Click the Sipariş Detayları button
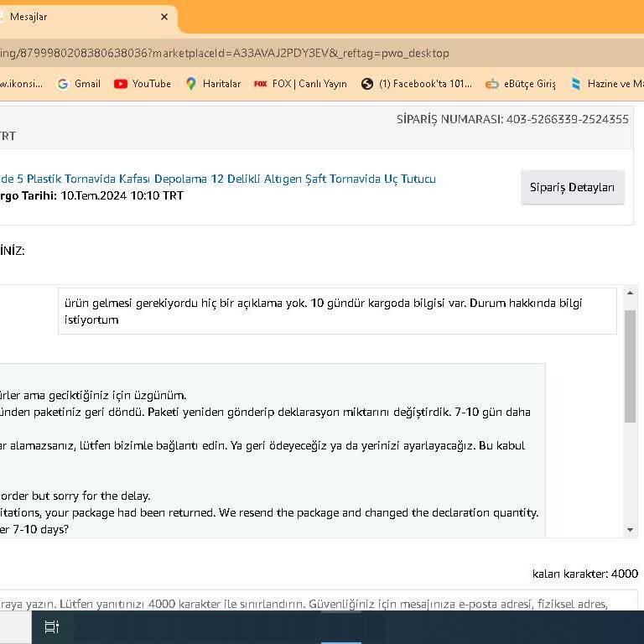The height and width of the screenshot is (644, 644). (573, 187)
